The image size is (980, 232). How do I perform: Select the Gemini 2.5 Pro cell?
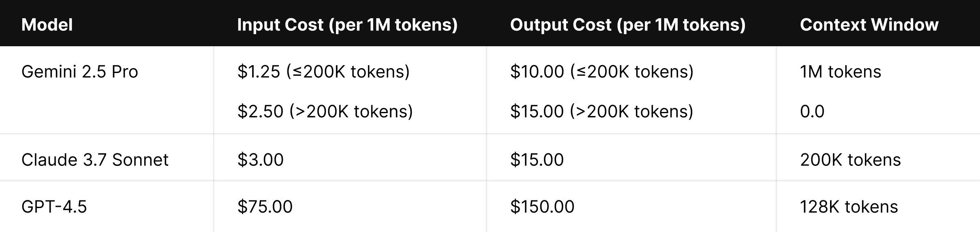[80, 72]
